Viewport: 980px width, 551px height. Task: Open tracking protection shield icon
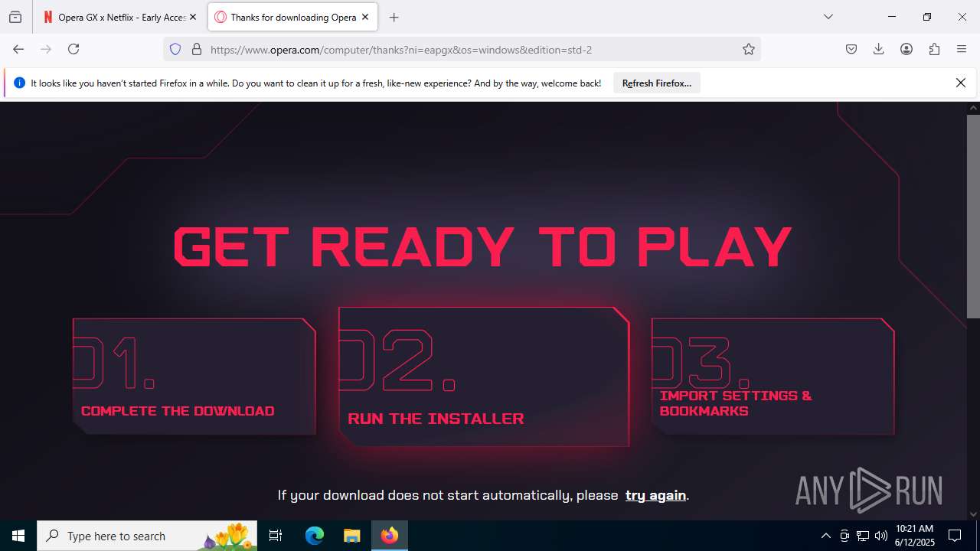click(175, 49)
